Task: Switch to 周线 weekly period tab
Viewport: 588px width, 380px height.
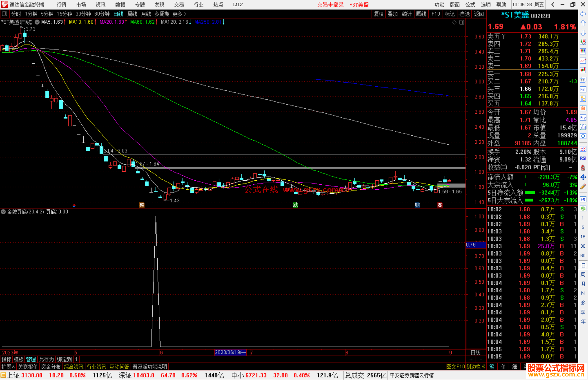Action: pyautogui.click(x=132, y=14)
